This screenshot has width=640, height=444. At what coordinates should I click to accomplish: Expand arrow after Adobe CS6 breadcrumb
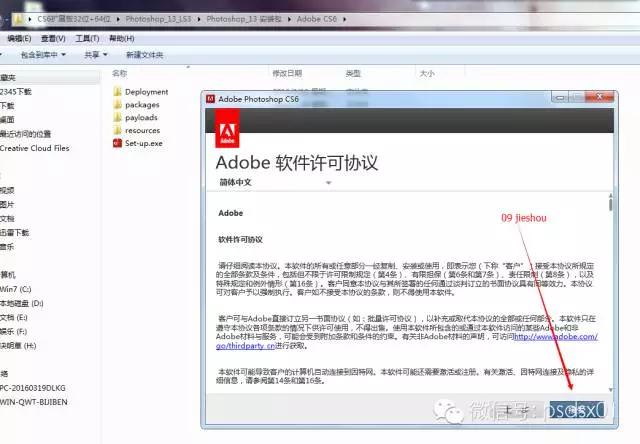tap(344, 19)
